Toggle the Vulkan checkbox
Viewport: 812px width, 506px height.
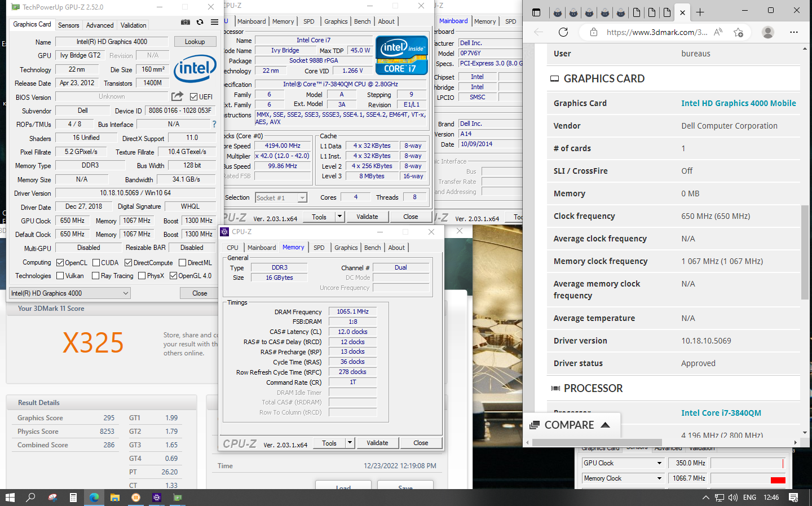click(60, 276)
